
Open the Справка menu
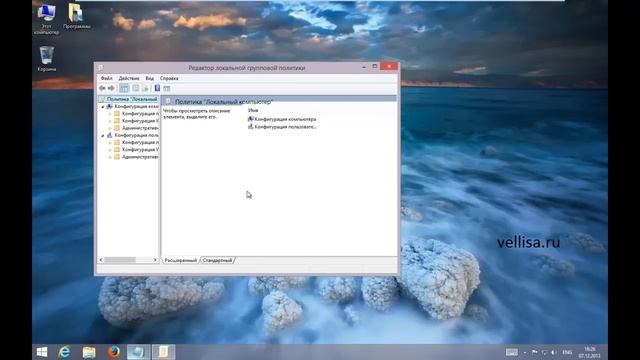click(x=169, y=78)
